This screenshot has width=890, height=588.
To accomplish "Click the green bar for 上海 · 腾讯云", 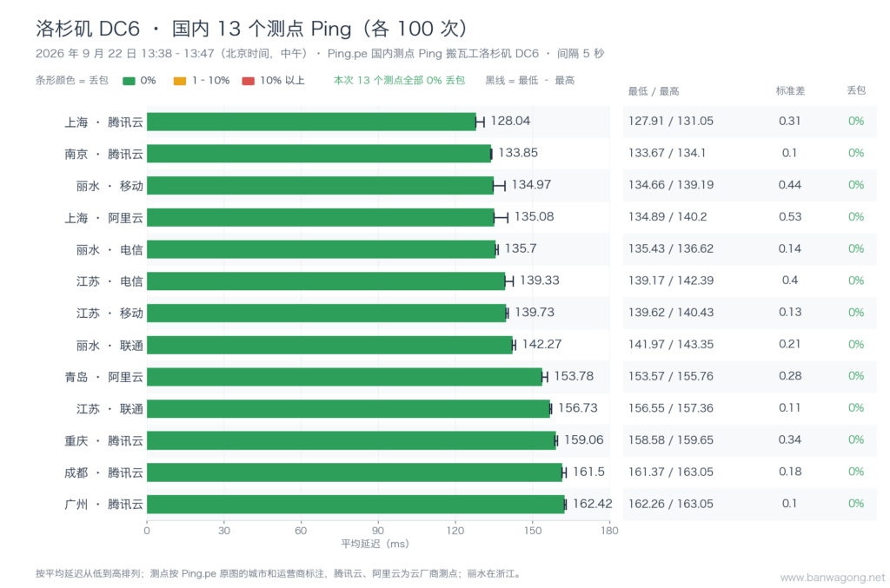I will (x=311, y=122).
